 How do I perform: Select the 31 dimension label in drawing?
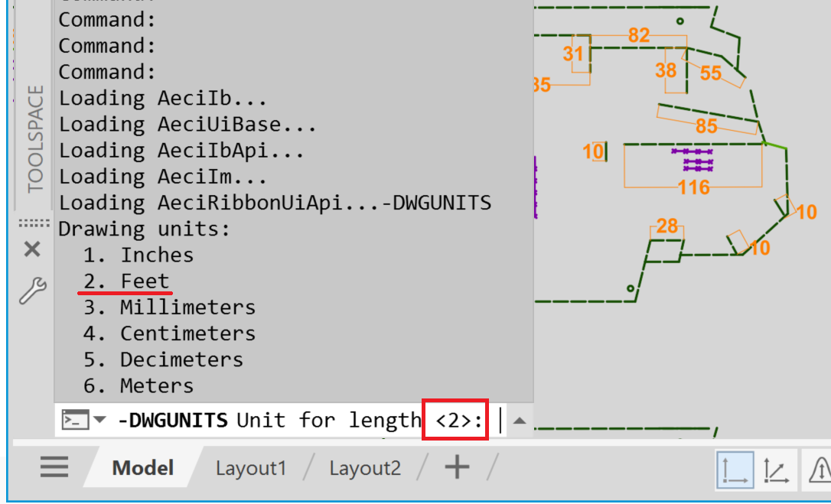573,54
